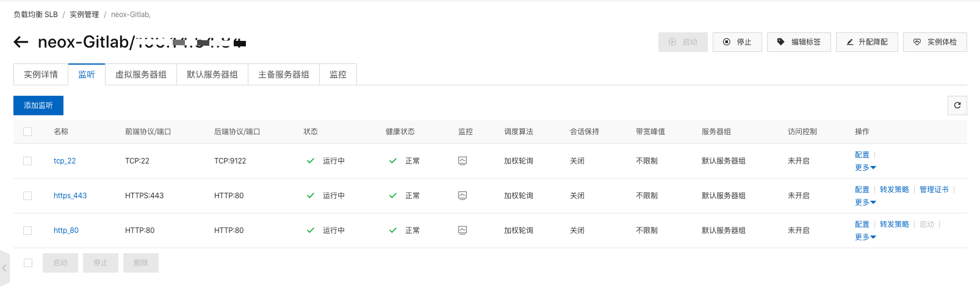The width and height of the screenshot is (980, 297).
Task: Select all listeners with header checkbox
Action: pos(27,132)
